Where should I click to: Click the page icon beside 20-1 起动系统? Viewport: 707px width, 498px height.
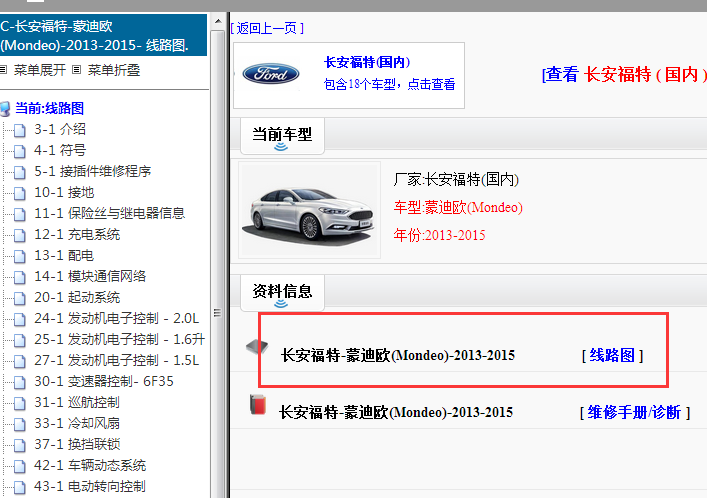[19, 298]
